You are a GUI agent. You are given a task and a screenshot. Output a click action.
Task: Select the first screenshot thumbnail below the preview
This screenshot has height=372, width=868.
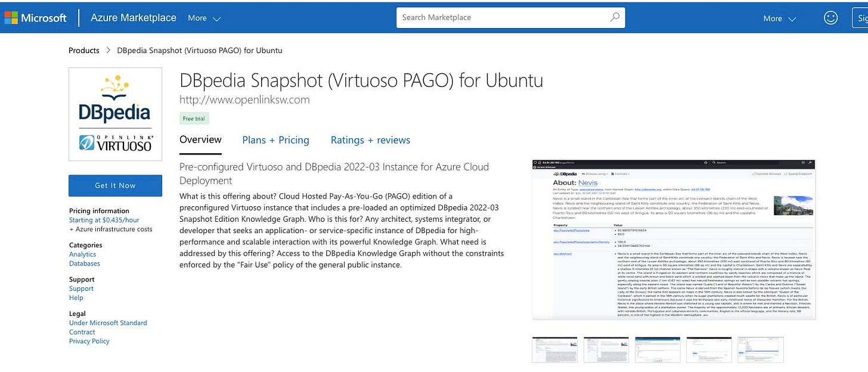pos(554,349)
